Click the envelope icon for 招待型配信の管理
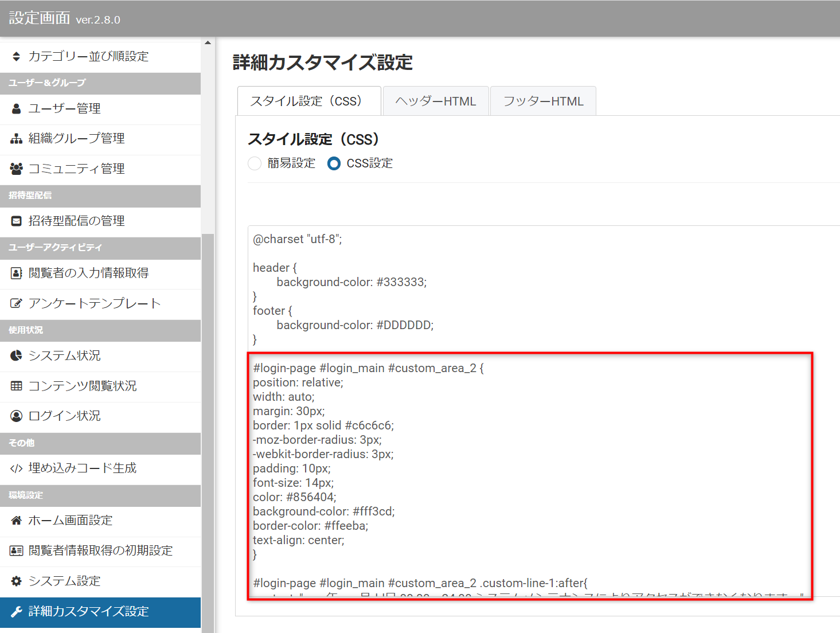This screenshot has width=840, height=633. 15,220
